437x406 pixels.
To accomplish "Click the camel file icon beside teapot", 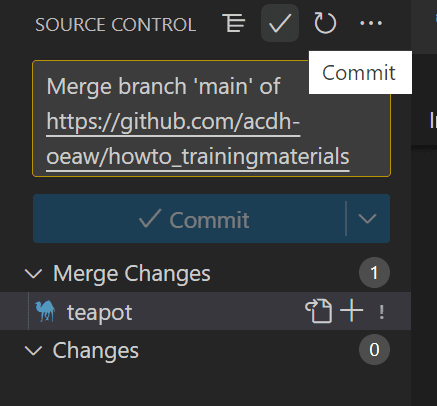I will [x=45, y=311].
